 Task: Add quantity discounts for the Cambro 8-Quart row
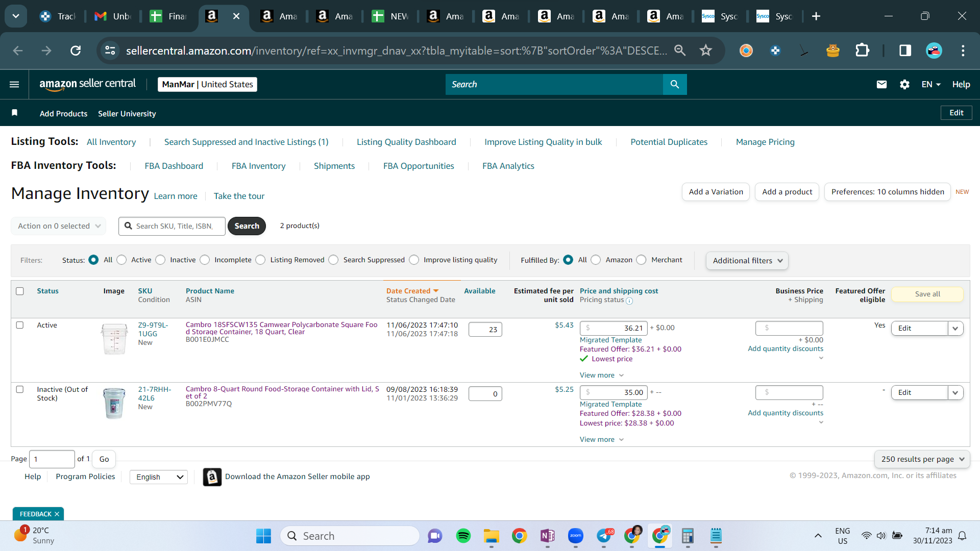coord(786,413)
